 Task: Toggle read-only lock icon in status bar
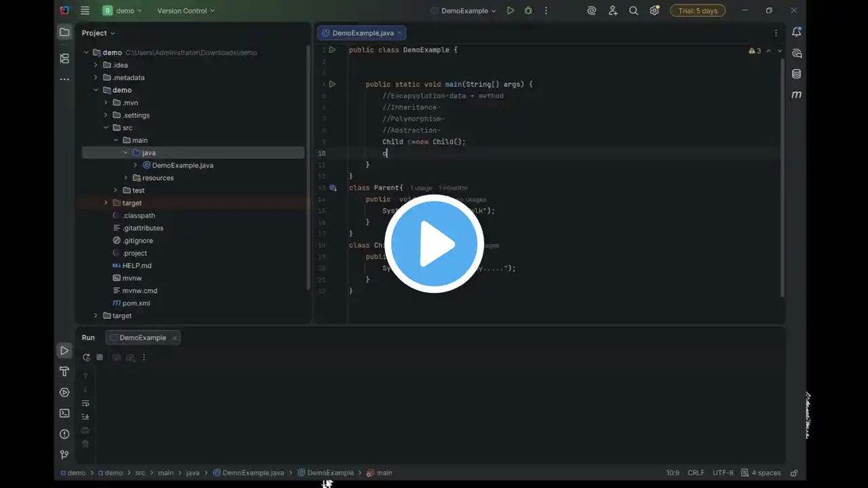click(x=794, y=472)
